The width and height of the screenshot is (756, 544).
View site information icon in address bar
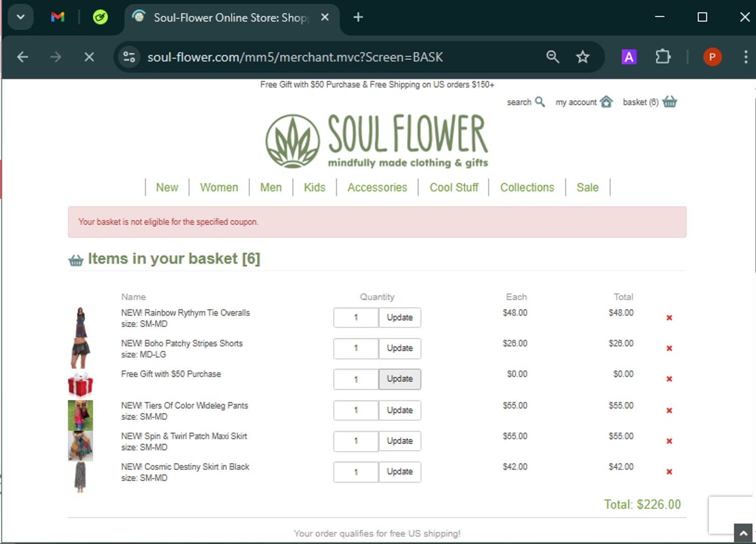pyautogui.click(x=130, y=57)
